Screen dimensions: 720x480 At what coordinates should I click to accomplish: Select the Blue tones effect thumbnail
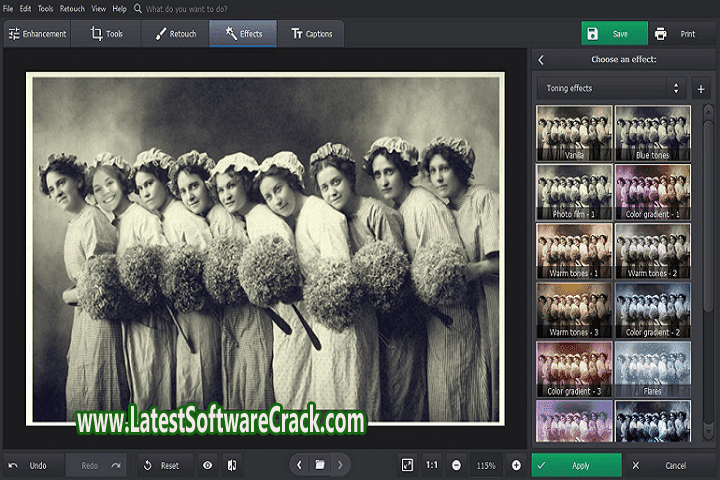(652, 132)
